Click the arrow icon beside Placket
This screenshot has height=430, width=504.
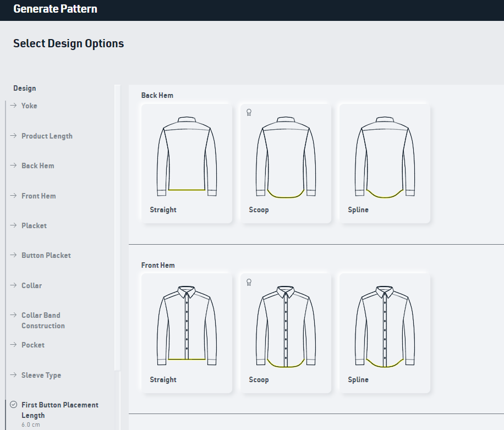click(13, 225)
